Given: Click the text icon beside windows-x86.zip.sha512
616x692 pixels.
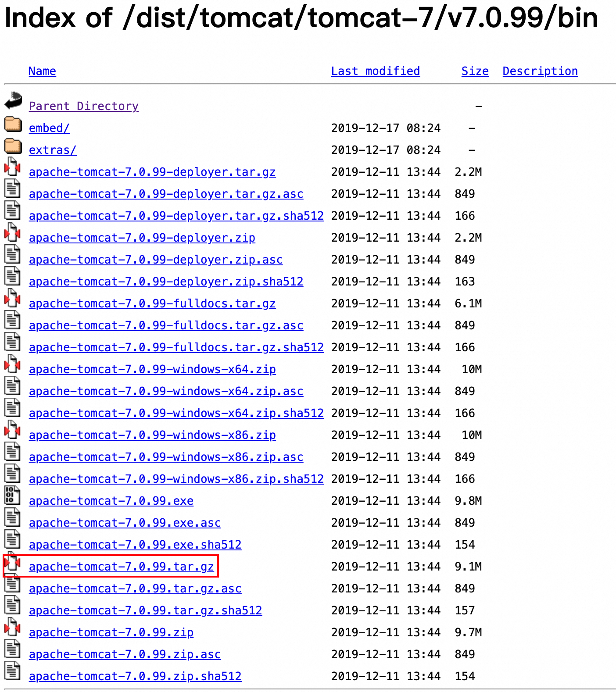Looking at the screenshot, I should click(x=13, y=474).
